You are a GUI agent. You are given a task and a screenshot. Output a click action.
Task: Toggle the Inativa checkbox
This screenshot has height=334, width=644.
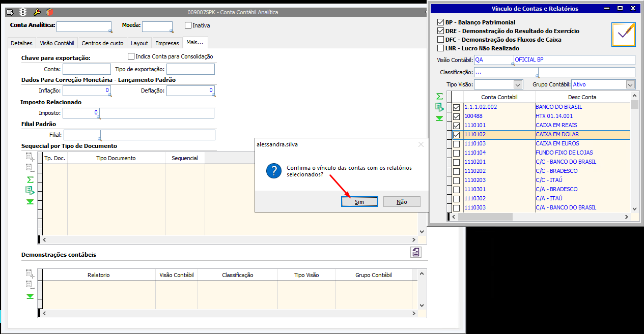[x=188, y=25]
